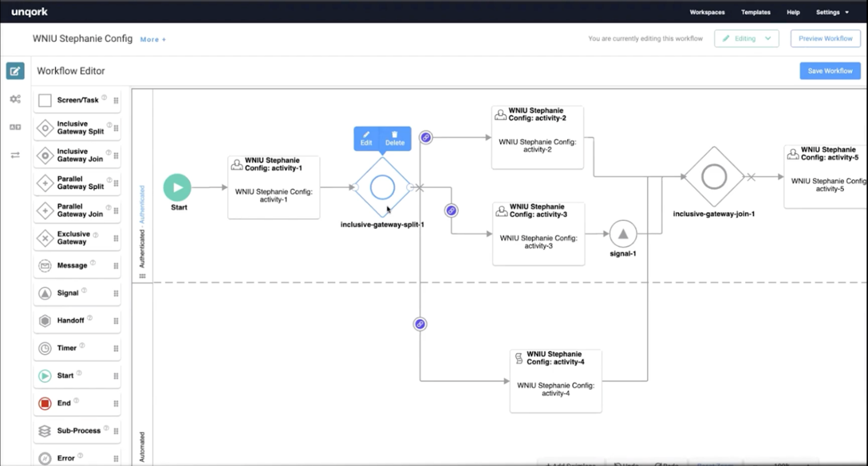868x466 pixels.
Task: Open the Workspaces menu item
Action: [x=707, y=12]
